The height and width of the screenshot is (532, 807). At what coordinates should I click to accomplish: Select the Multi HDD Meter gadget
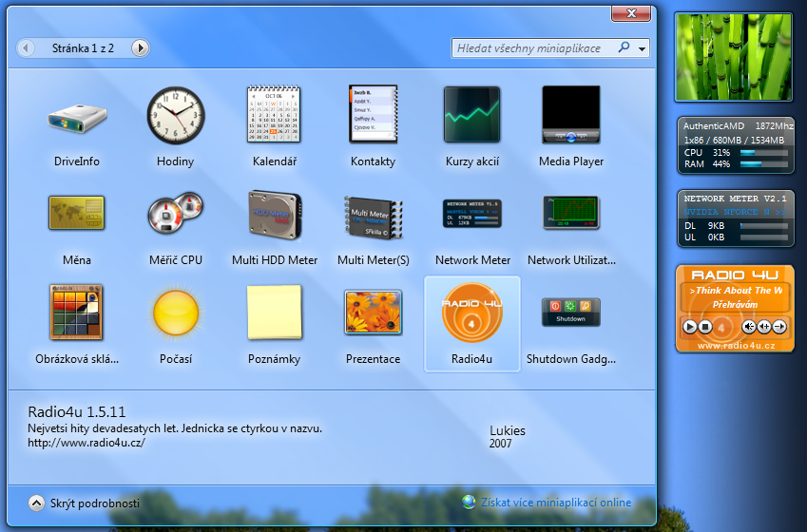tap(274, 214)
